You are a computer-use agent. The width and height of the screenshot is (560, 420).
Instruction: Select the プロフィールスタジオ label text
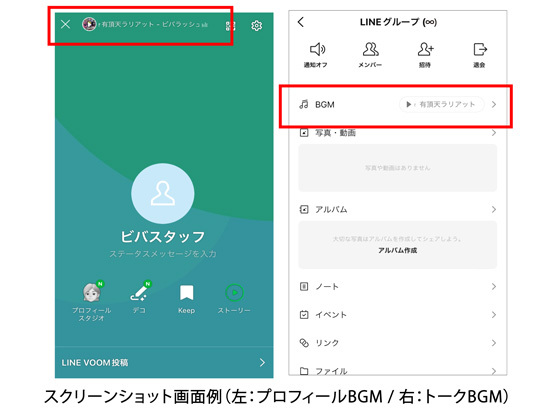[x=91, y=314]
